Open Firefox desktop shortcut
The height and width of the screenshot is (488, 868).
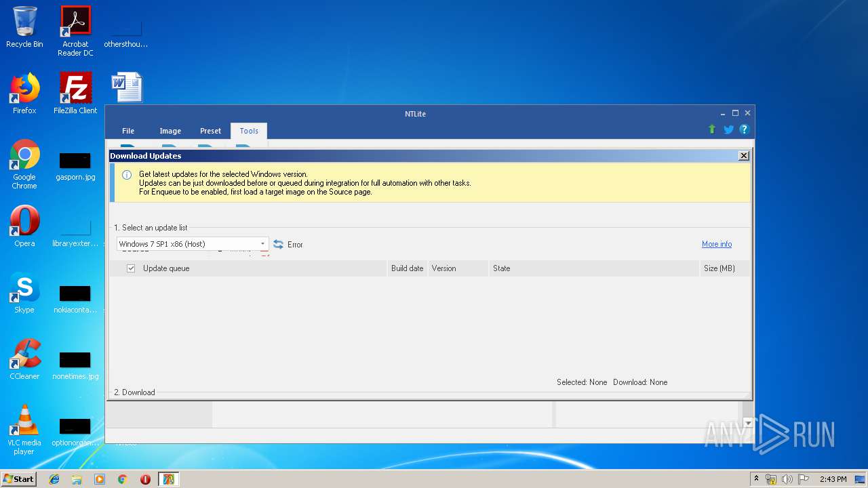pos(24,94)
